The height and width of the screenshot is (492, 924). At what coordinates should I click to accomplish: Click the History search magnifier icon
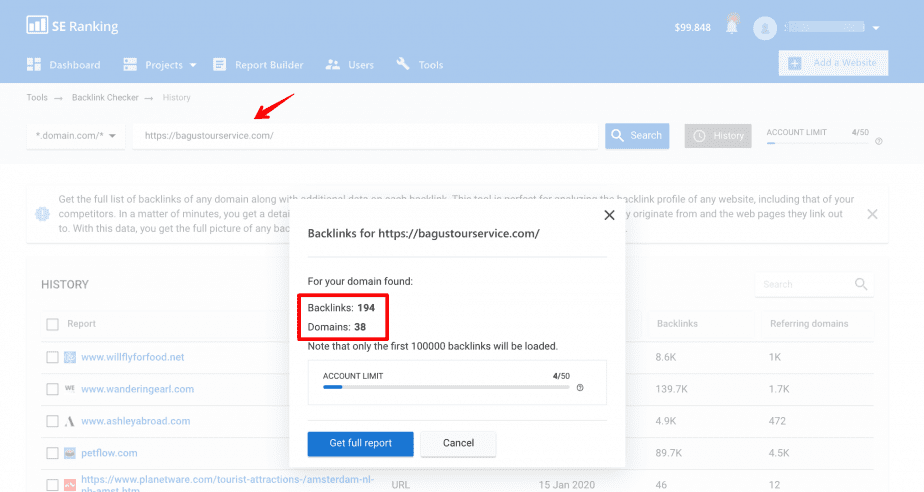[861, 284]
